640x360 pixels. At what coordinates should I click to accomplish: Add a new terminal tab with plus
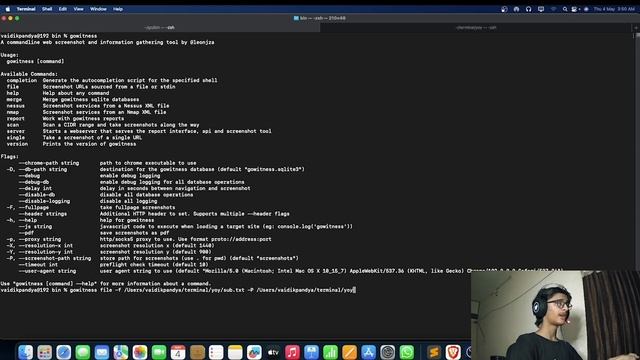636,28
